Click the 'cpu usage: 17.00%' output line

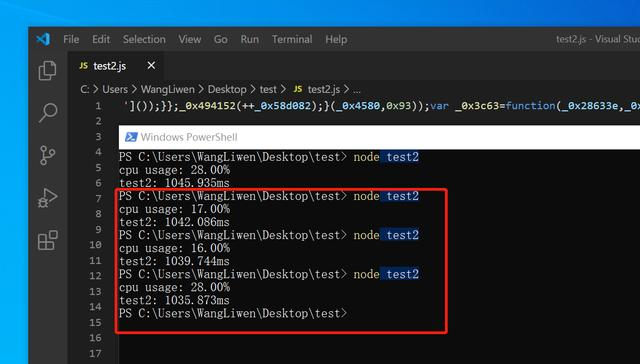point(174,209)
